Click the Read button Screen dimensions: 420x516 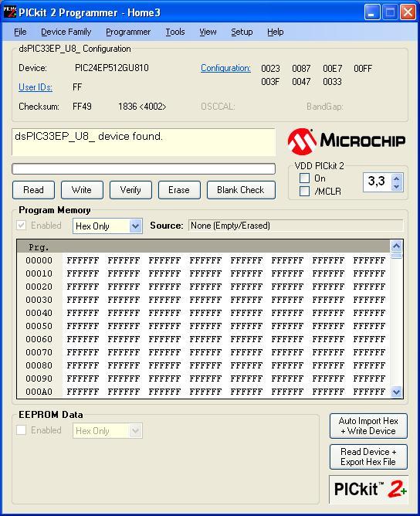click(33, 190)
